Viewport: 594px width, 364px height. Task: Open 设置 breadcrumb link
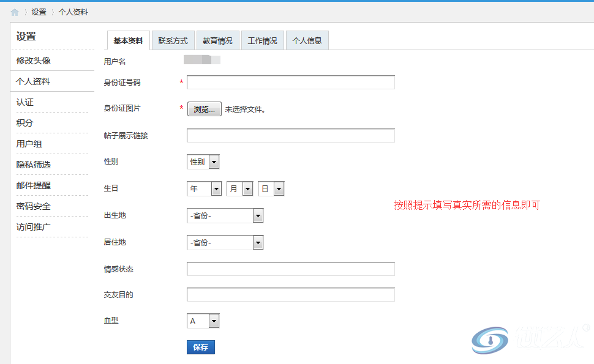coord(39,12)
